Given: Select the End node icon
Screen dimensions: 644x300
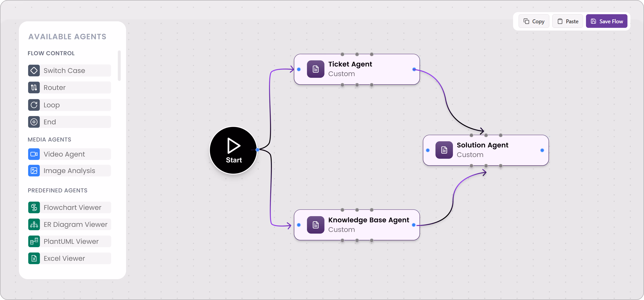Looking at the screenshot, I should (x=34, y=122).
